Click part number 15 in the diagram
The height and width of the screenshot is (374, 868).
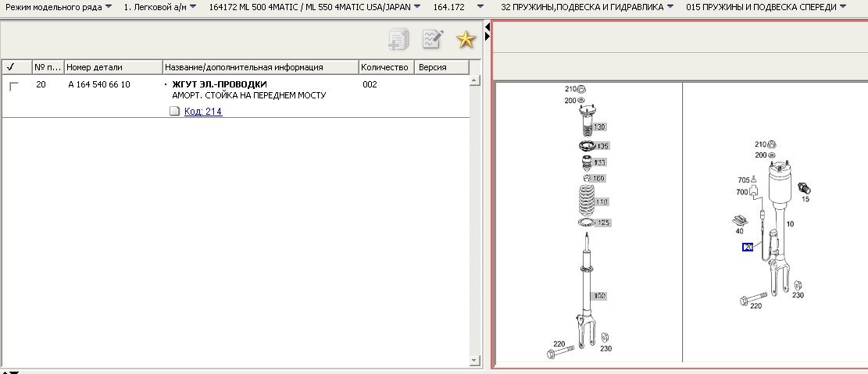click(x=805, y=199)
